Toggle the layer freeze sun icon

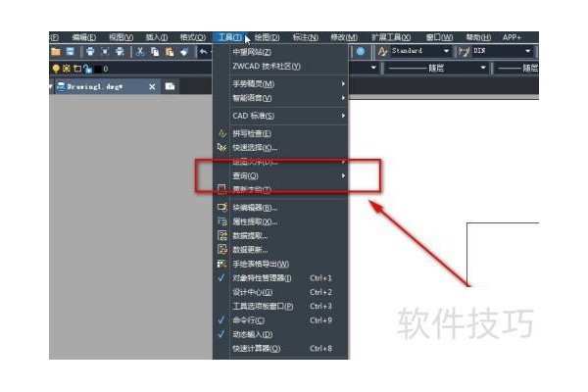pos(67,69)
